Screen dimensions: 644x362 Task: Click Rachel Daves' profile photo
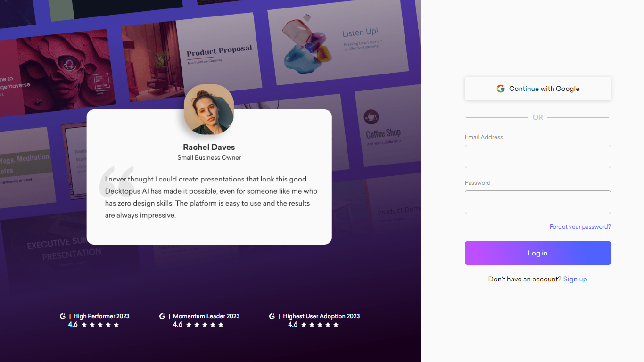(x=209, y=109)
